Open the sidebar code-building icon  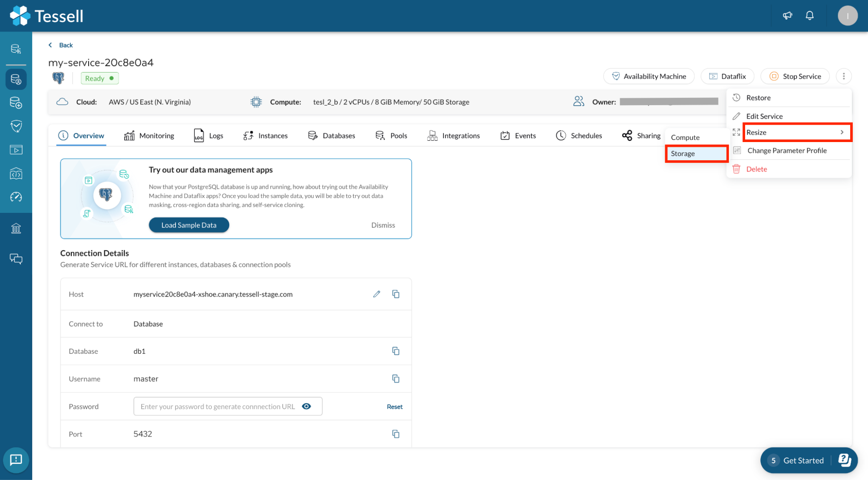coord(16,173)
